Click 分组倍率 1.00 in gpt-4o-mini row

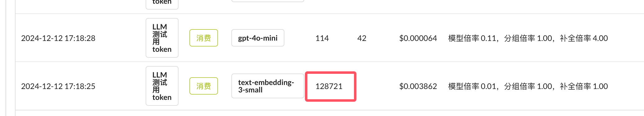528,38
